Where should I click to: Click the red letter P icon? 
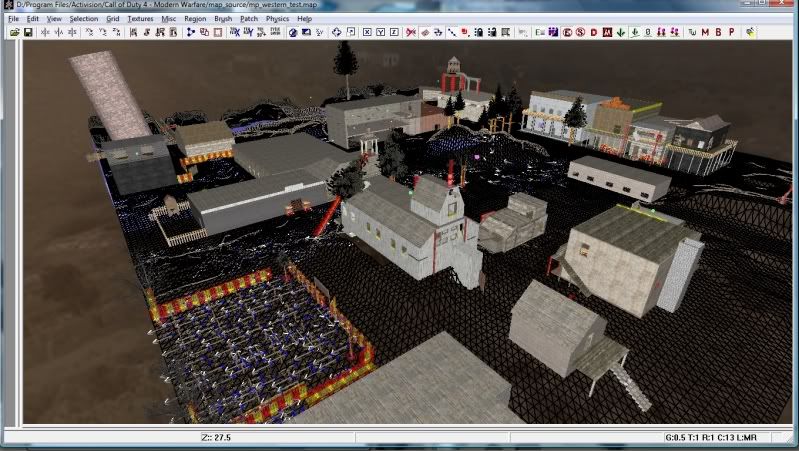(732, 32)
